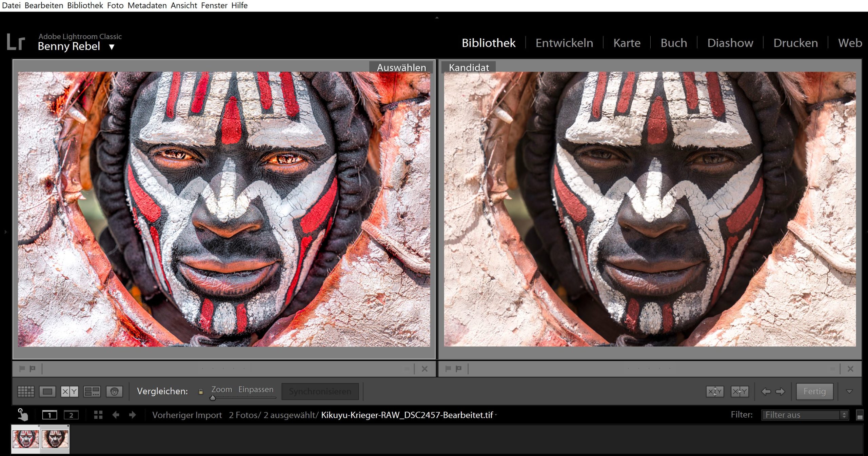Select next photo arrow in compare toolbar
This screenshot has height=456, width=868.
click(781, 392)
